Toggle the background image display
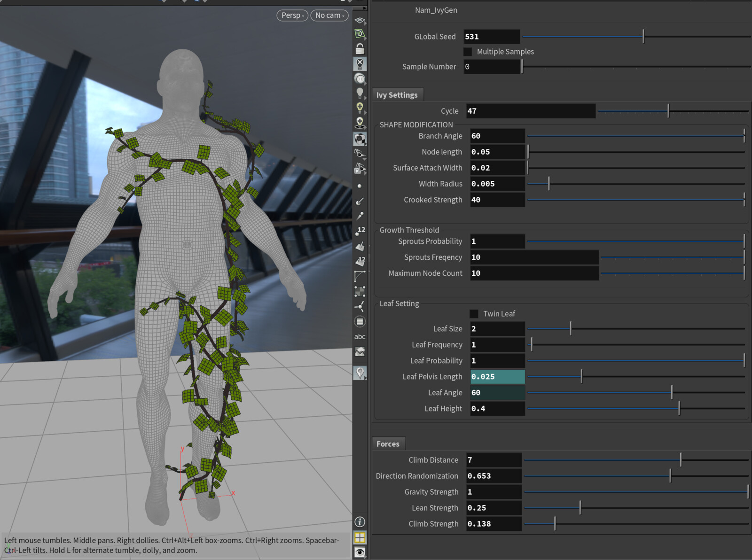Viewport: 752px width, 560px height. pyautogui.click(x=360, y=352)
